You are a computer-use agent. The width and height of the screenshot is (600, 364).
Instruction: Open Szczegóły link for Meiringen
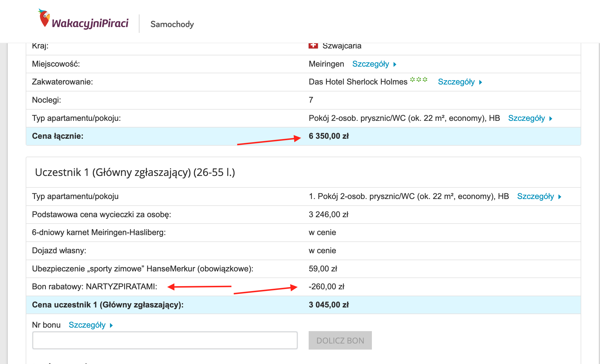[x=371, y=64]
